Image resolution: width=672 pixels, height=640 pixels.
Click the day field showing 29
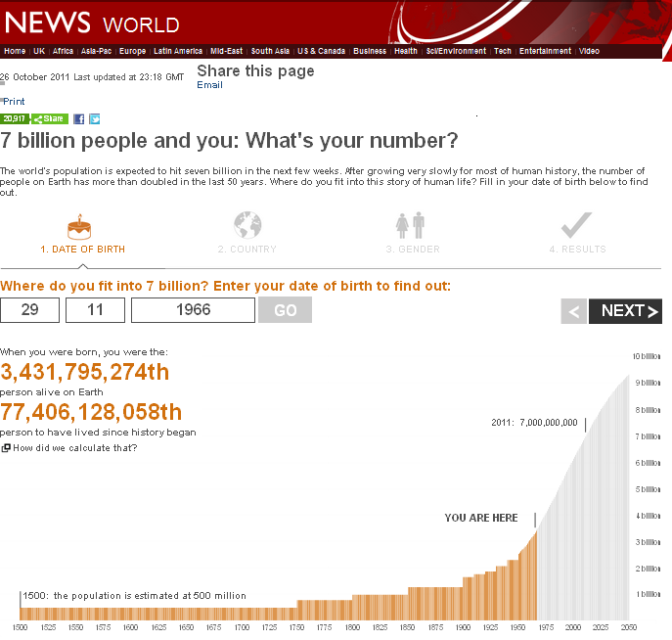point(30,310)
